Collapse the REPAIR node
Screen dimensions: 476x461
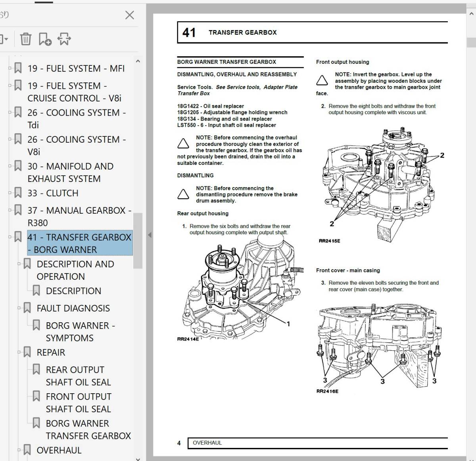coord(19,352)
